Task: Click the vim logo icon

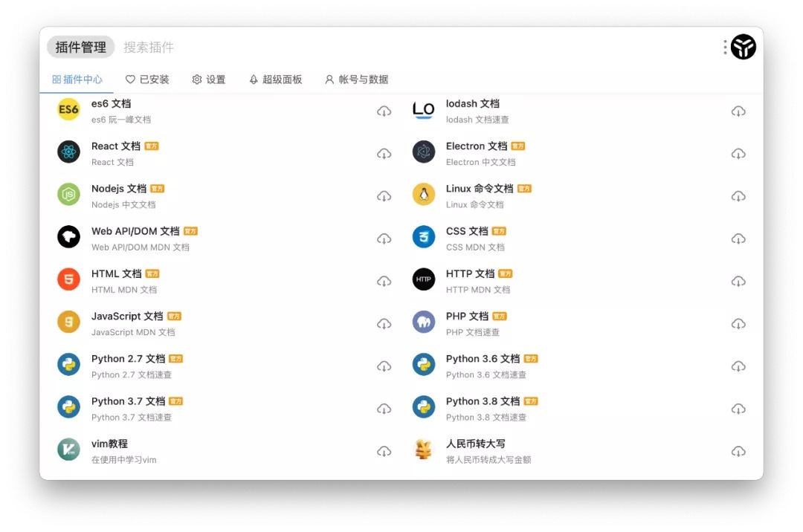Action: click(68, 449)
